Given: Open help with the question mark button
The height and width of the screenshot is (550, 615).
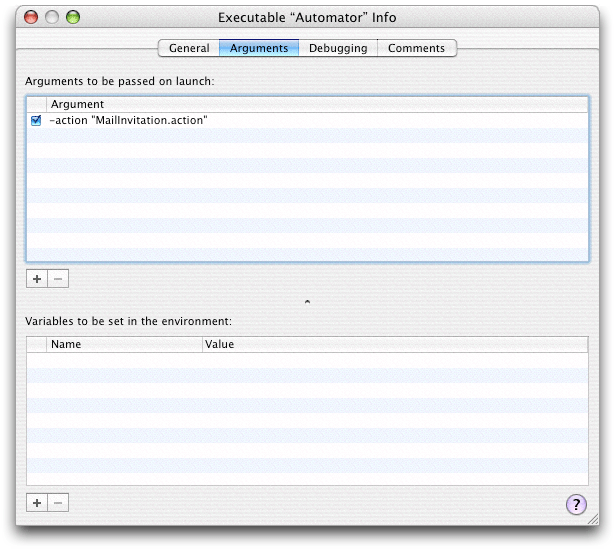Looking at the screenshot, I should point(576,504).
